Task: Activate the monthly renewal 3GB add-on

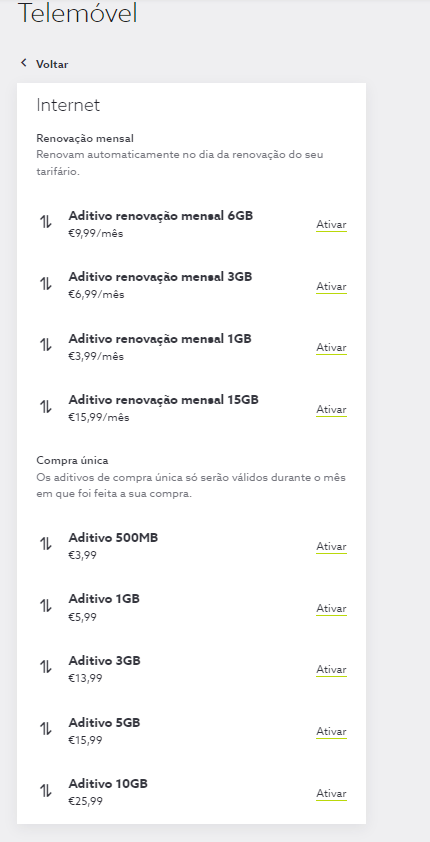Action: (x=331, y=286)
